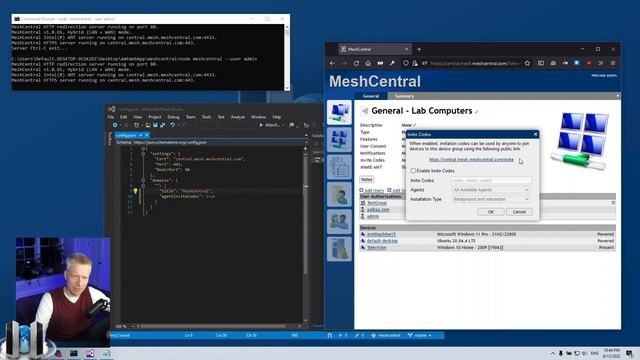Screen dimensions: 640x360
Task: Click the browser sidebar toggle icon near star
Action: click(x=541, y=63)
